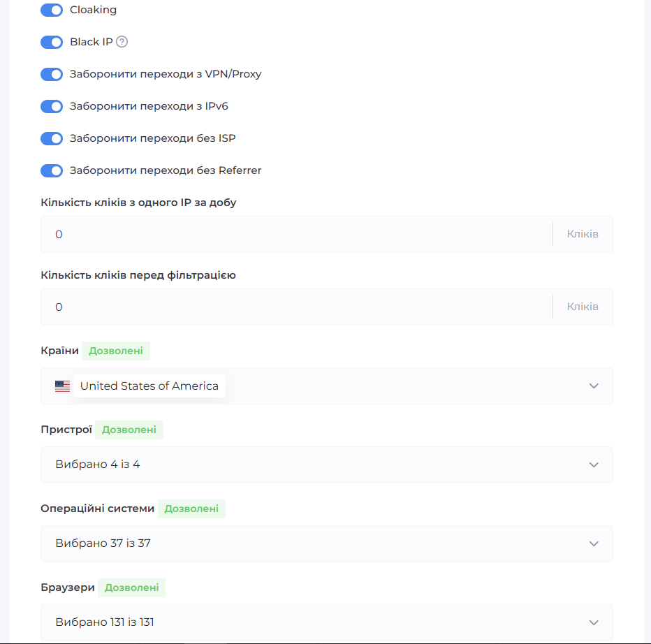Click the Кліків unit label in filtration field
The image size is (651, 644).
coord(583,307)
